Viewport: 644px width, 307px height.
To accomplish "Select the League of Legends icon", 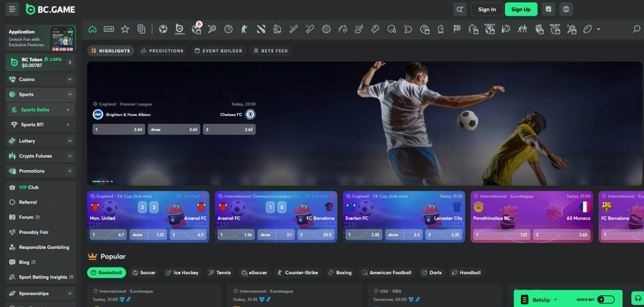I will pyautogui.click(x=278, y=29).
